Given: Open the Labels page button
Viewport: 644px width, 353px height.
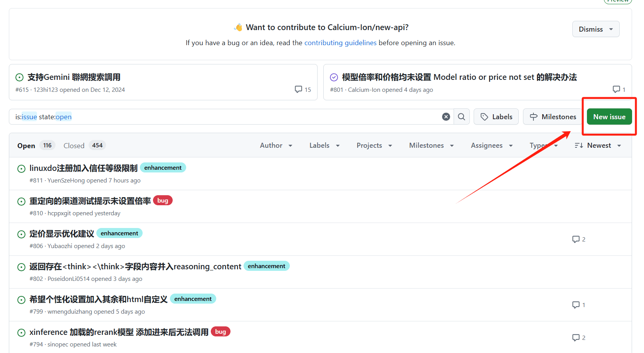Looking at the screenshot, I should (x=496, y=117).
